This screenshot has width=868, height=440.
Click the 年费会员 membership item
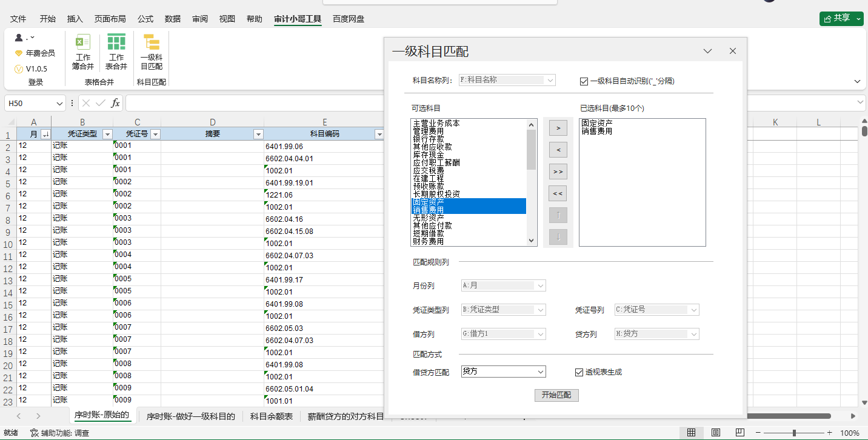point(35,53)
